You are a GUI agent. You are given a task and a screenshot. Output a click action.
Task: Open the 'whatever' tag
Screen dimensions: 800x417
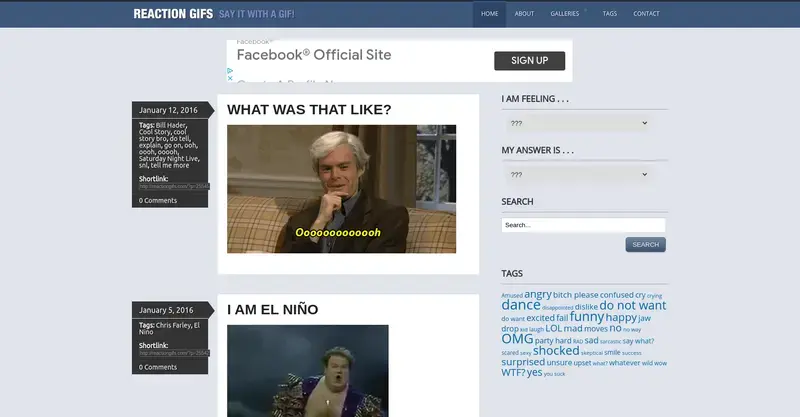[x=624, y=363]
